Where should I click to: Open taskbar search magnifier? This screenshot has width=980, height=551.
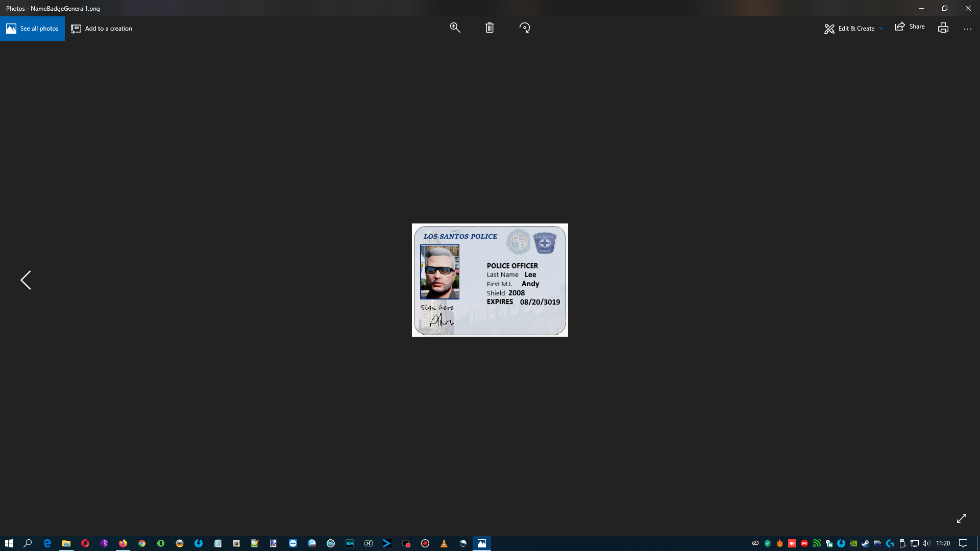click(28, 543)
